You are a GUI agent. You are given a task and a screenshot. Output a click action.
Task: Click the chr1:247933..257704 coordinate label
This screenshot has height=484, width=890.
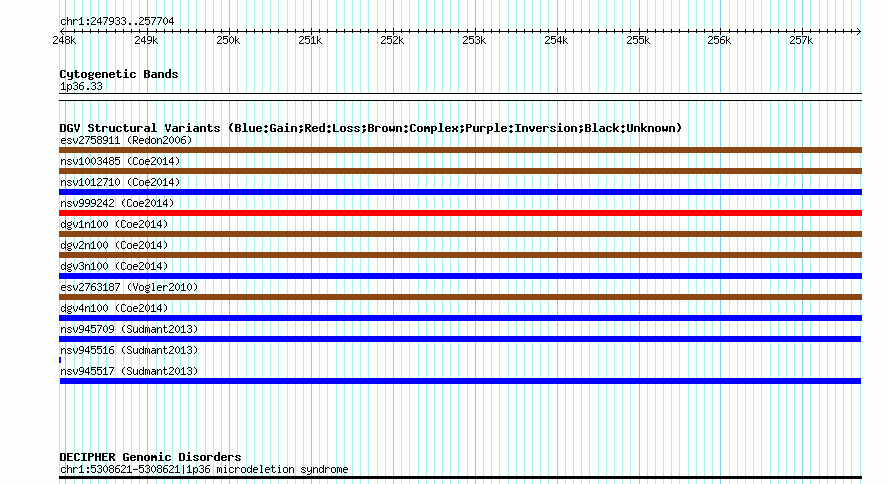[117, 22]
